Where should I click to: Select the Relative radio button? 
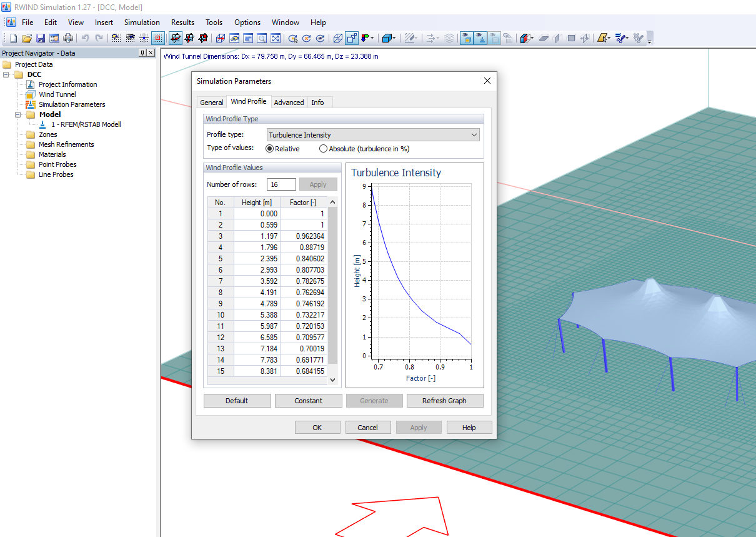pos(270,149)
